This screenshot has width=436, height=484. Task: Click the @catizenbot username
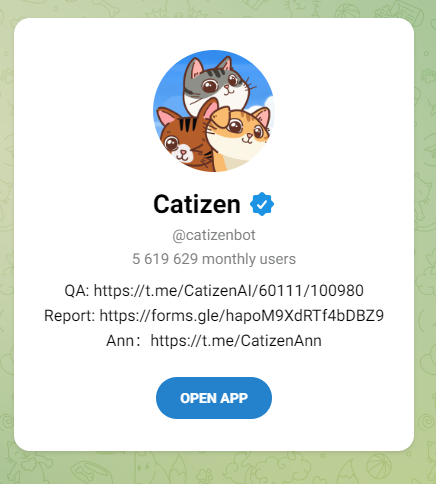[x=214, y=235]
